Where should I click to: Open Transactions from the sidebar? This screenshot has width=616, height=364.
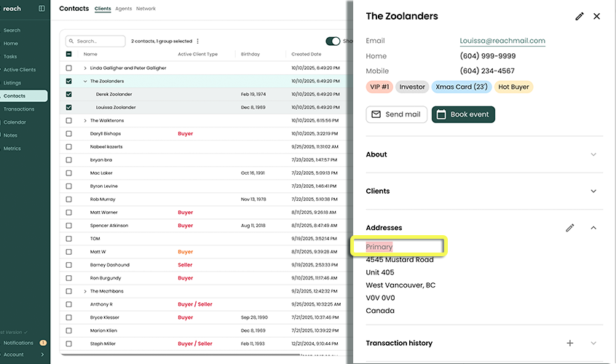[x=19, y=109]
